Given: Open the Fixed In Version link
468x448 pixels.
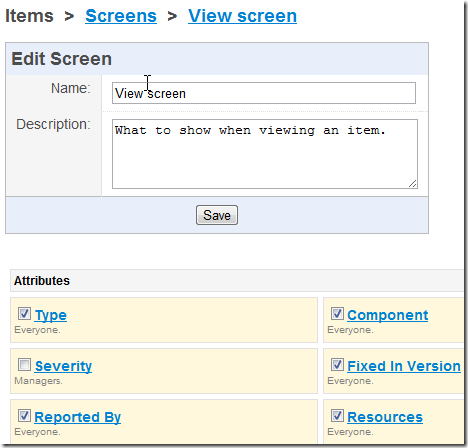Looking at the screenshot, I should (404, 366).
